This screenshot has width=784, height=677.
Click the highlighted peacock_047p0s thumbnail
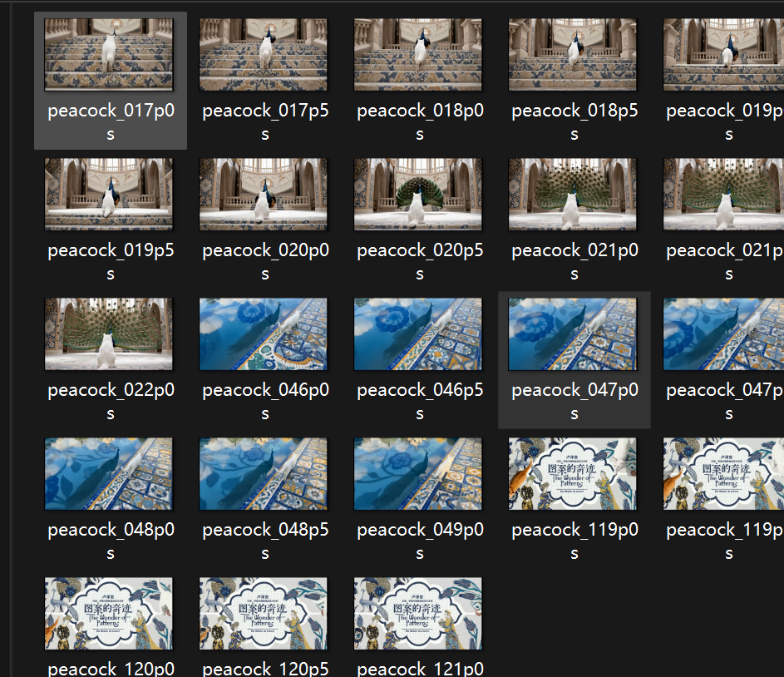pyautogui.click(x=573, y=334)
